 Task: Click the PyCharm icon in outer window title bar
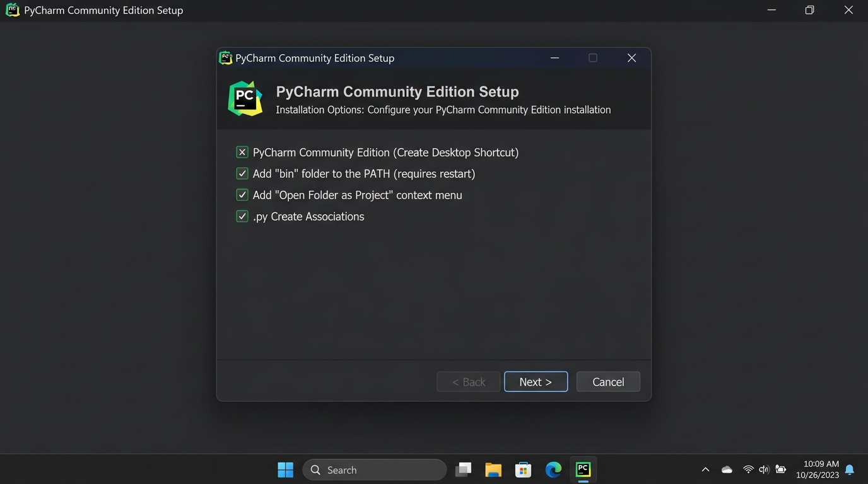pyautogui.click(x=13, y=10)
